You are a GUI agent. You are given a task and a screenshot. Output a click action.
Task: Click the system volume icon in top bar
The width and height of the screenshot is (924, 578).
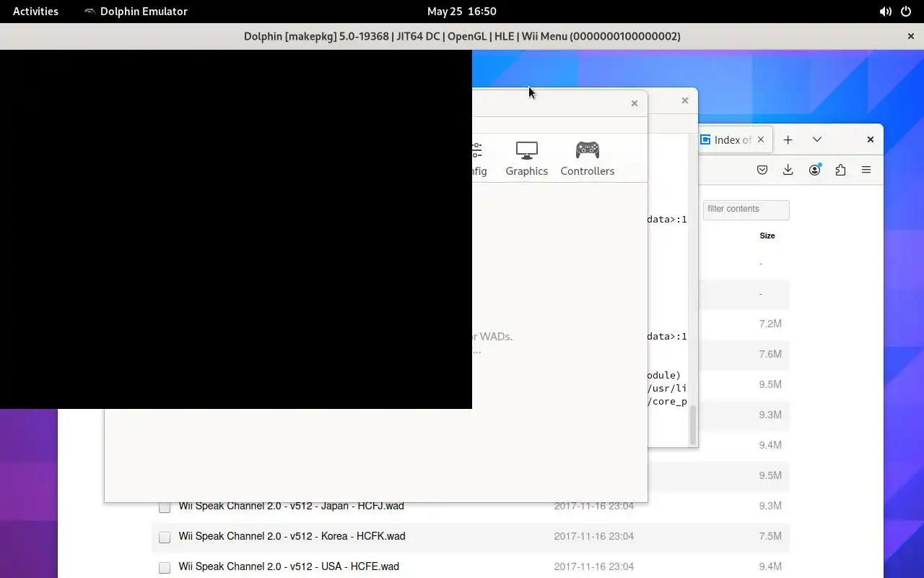[x=885, y=12]
